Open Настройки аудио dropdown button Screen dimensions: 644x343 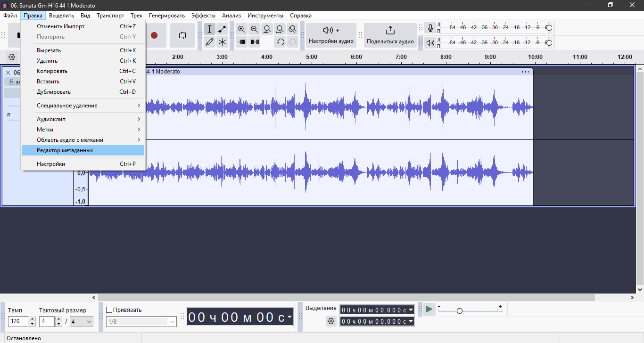[331, 35]
